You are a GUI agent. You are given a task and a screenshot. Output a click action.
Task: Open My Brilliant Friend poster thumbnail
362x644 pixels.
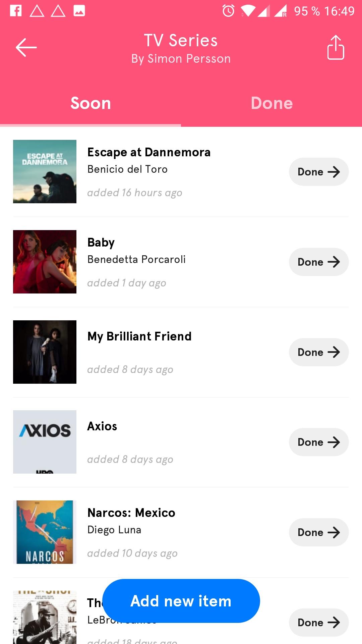pos(45,352)
